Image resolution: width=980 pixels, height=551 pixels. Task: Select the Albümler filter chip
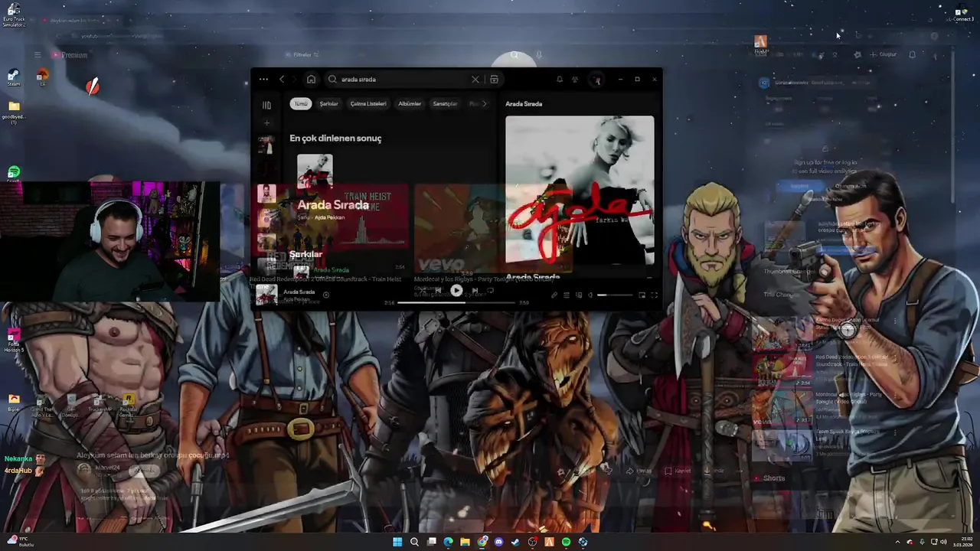pyautogui.click(x=410, y=103)
